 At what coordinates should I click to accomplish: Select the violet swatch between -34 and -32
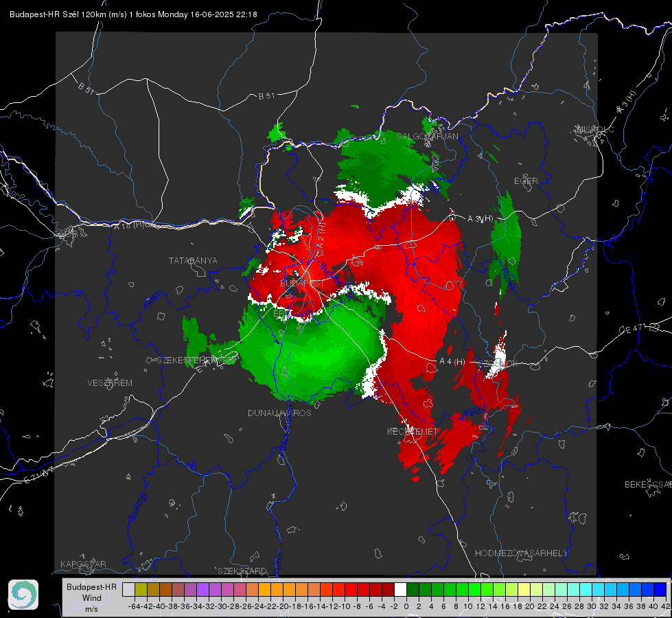[202, 589]
